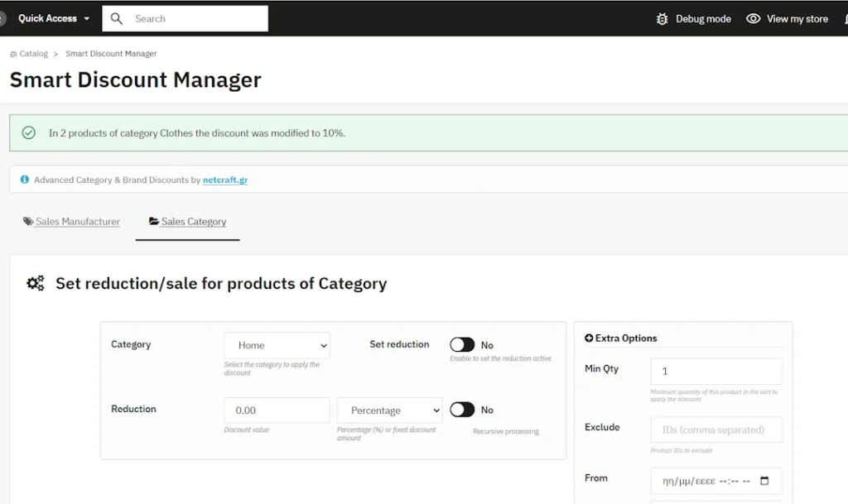Click the View my store eye icon

(x=753, y=19)
